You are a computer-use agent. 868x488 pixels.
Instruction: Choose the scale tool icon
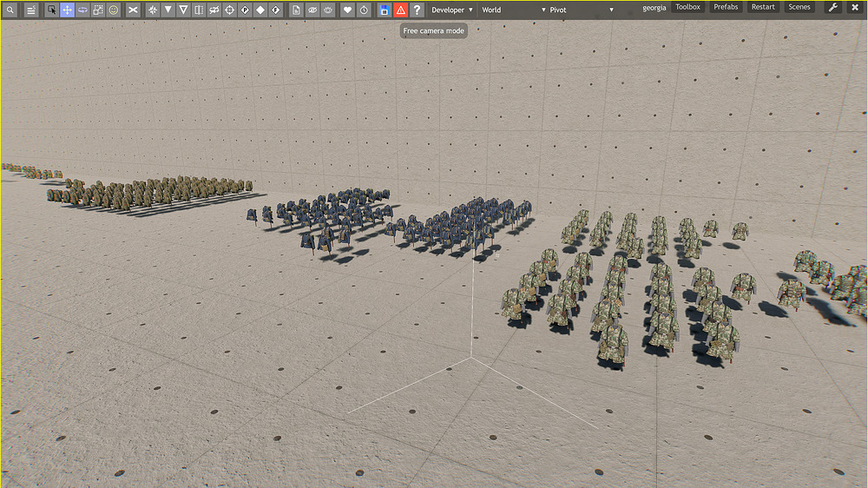[x=98, y=10]
